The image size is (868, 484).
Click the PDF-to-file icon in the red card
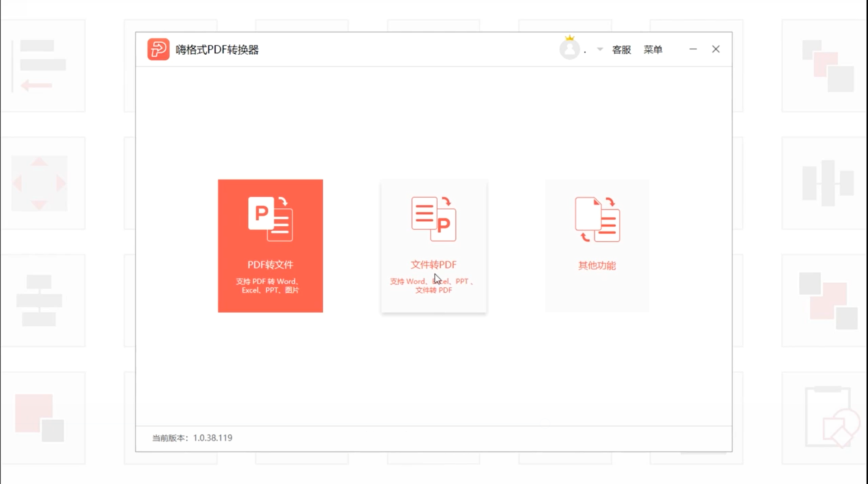270,219
